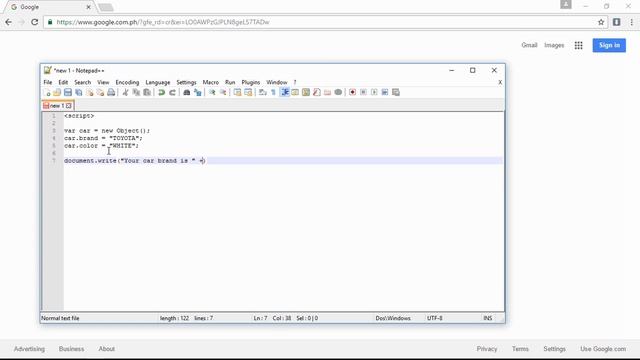Click the document.write line in editor
This screenshot has width=640, height=360.
[134, 161]
